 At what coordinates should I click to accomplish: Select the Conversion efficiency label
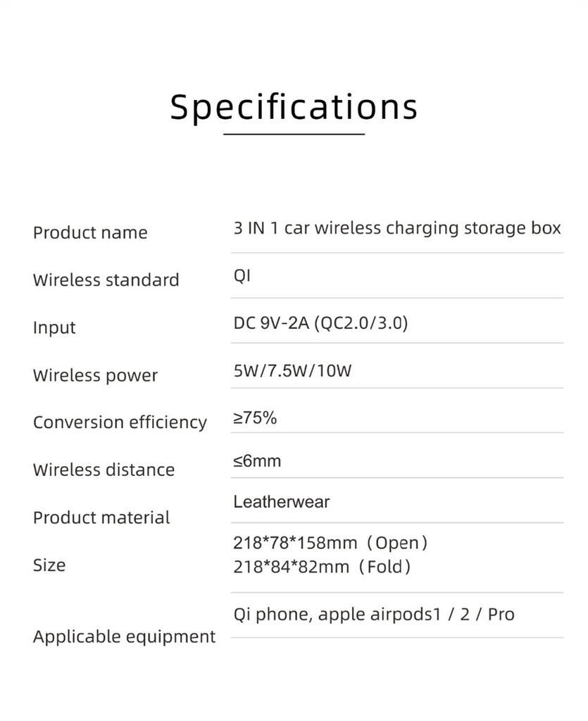(x=120, y=422)
